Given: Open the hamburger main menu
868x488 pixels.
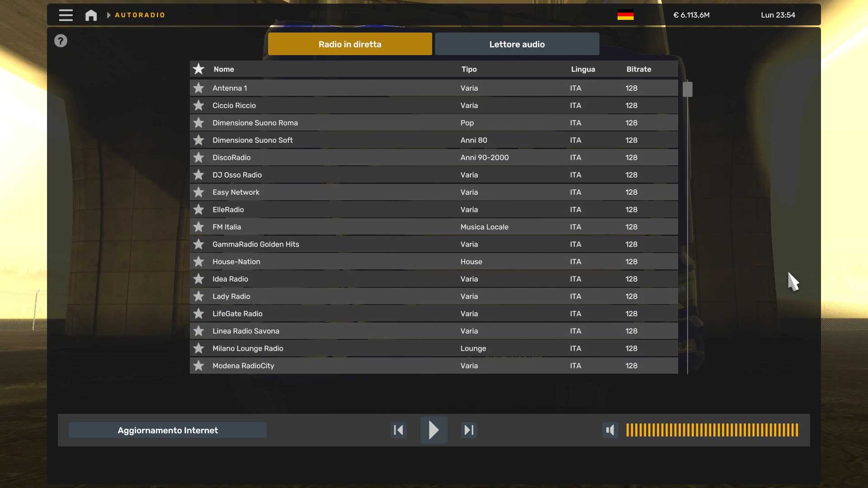Looking at the screenshot, I should pos(66,15).
